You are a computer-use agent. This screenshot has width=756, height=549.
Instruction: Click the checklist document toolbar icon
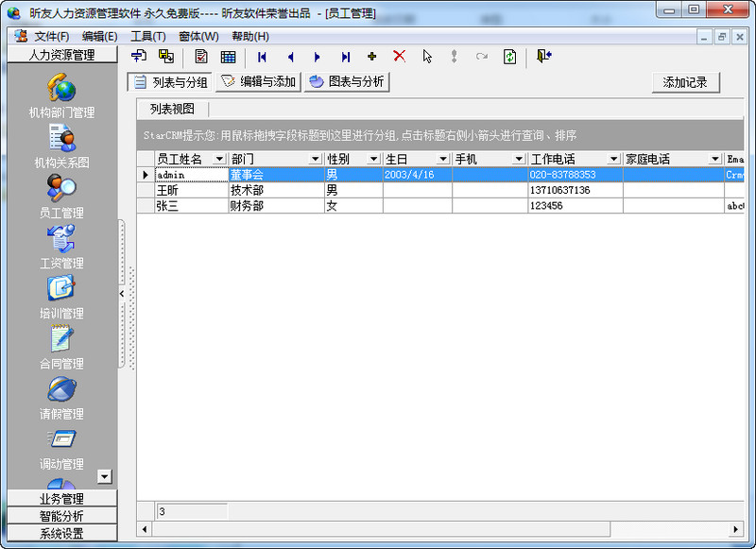click(201, 57)
